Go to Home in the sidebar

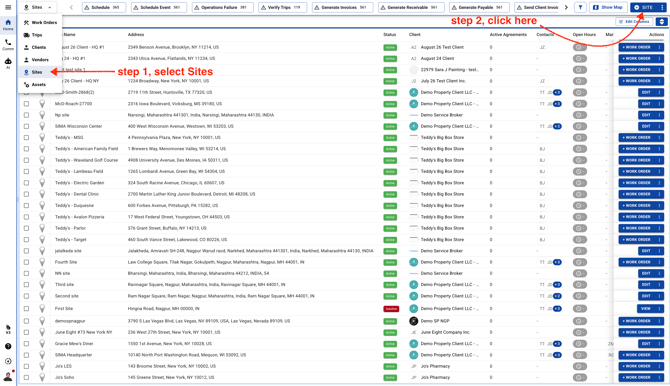pos(8,24)
